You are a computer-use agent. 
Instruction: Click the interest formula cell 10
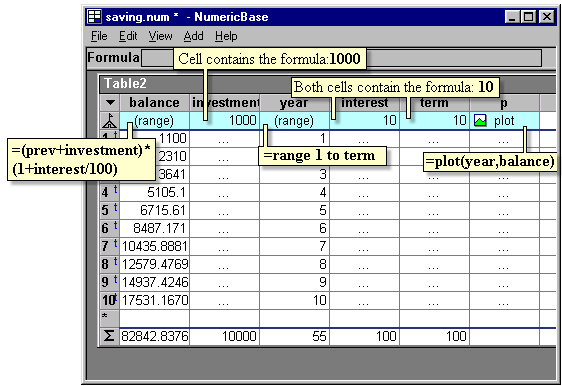coord(364,121)
